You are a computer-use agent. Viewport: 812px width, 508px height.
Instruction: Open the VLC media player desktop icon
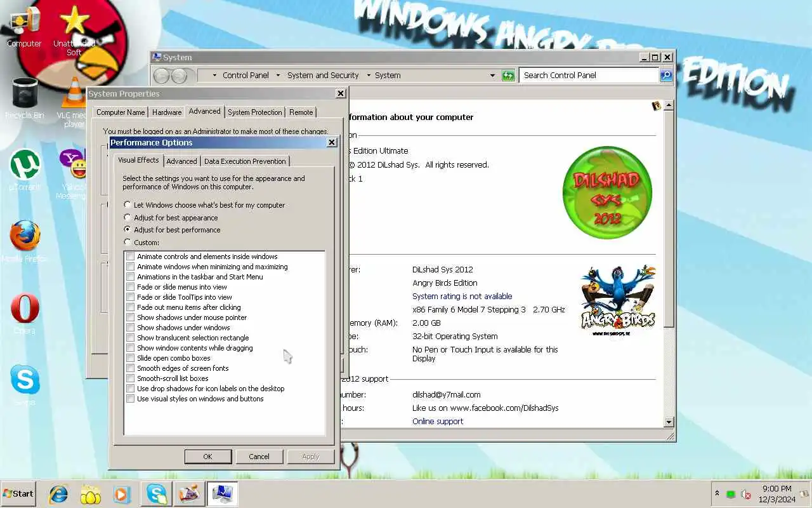tap(74, 102)
